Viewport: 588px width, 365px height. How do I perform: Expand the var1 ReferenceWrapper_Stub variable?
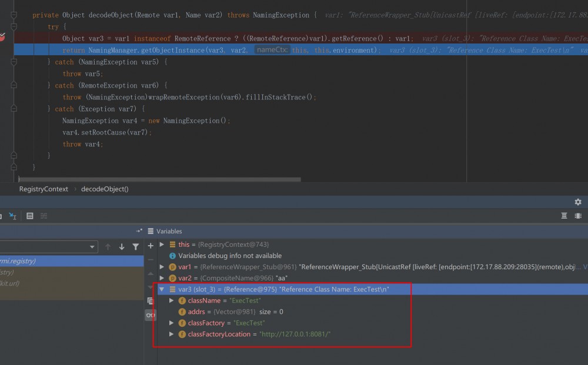162,267
